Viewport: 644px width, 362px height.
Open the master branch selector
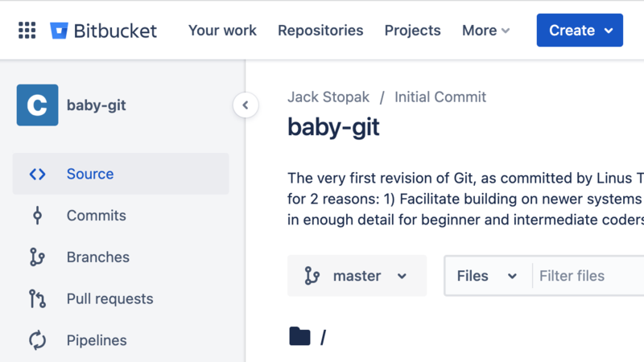[x=357, y=276]
